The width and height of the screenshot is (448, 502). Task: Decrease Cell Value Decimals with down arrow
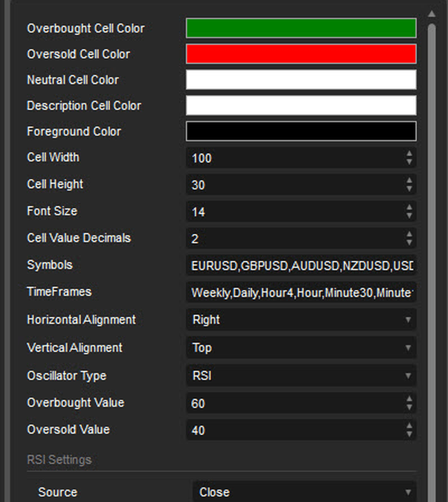point(409,243)
